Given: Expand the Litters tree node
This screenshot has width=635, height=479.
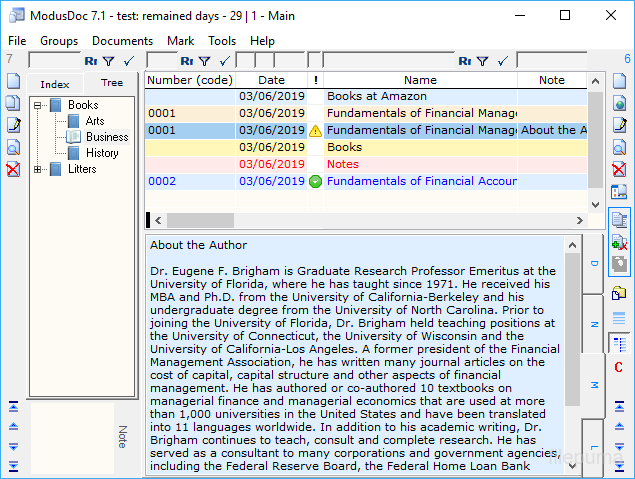Looking at the screenshot, I should [37, 169].
